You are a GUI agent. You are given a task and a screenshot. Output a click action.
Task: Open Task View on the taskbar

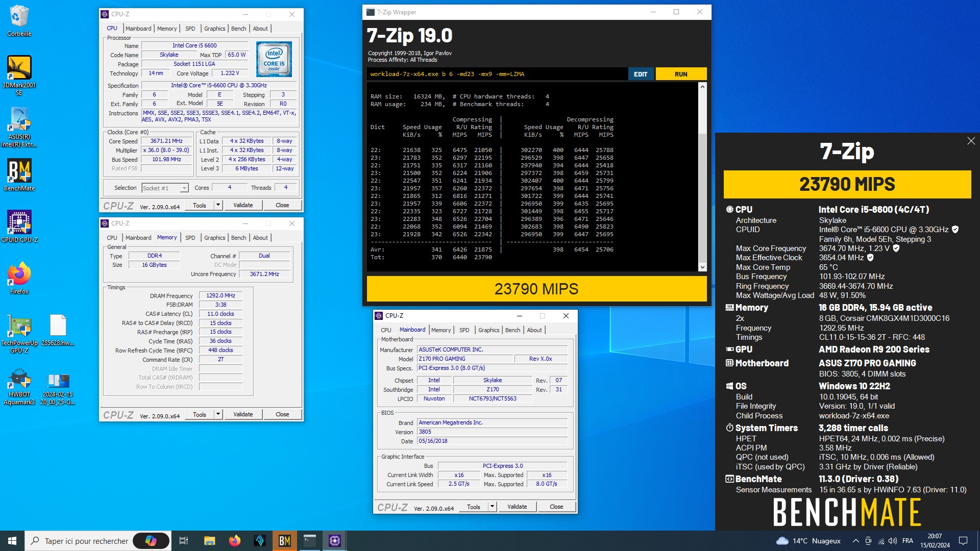[x=184, y=541]
